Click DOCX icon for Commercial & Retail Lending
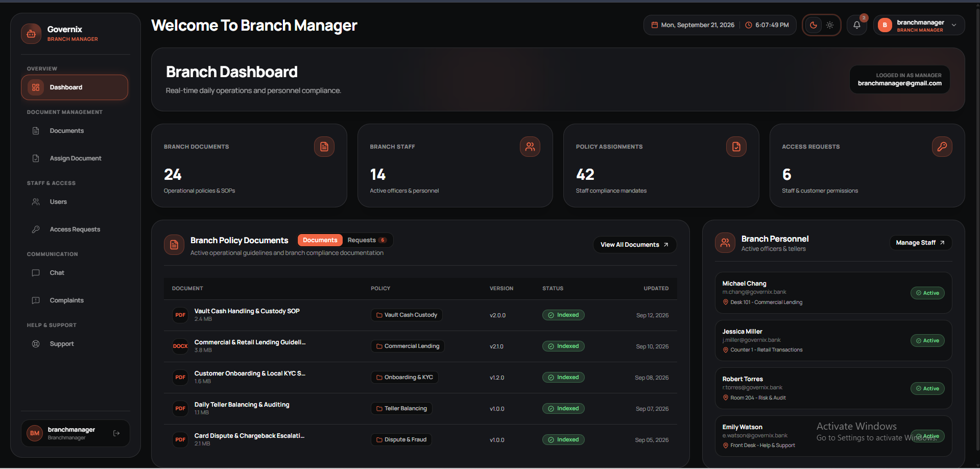This screenshot has height=469, width=980. pos(180,346)
